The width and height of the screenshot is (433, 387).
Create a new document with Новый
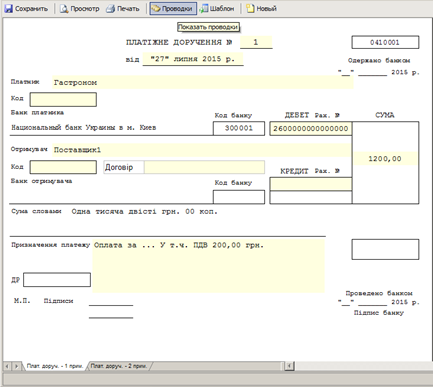click(x=262, y=9)
